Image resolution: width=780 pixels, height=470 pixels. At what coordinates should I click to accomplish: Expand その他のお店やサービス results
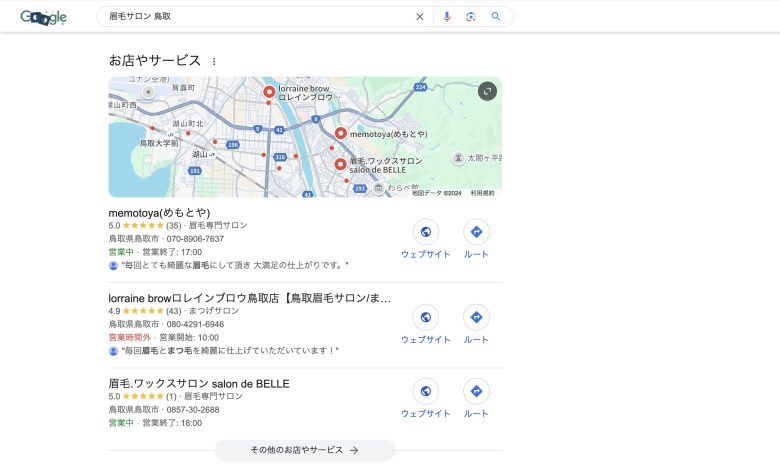[305, 450]
